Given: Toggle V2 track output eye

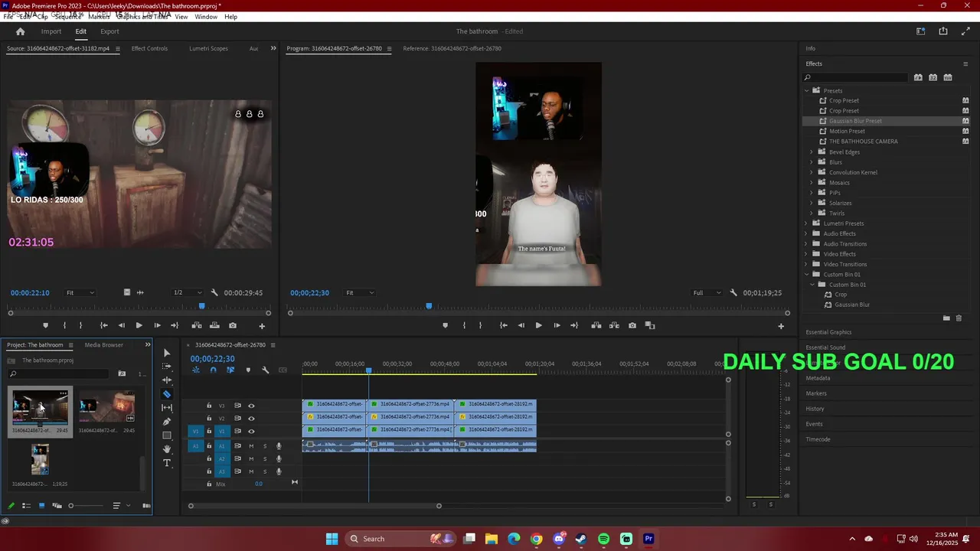Looking at the screenshot, I should pyautogui.click(x=251, y=419).
